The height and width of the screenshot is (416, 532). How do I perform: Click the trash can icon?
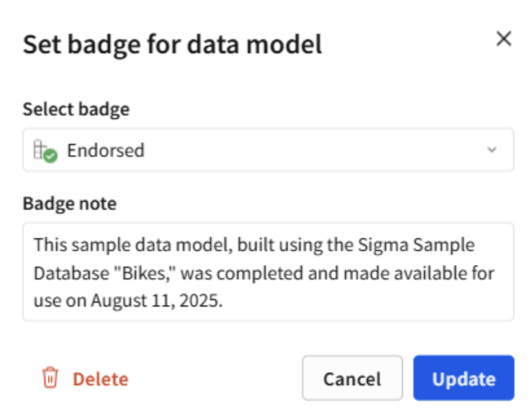point(50,378)
